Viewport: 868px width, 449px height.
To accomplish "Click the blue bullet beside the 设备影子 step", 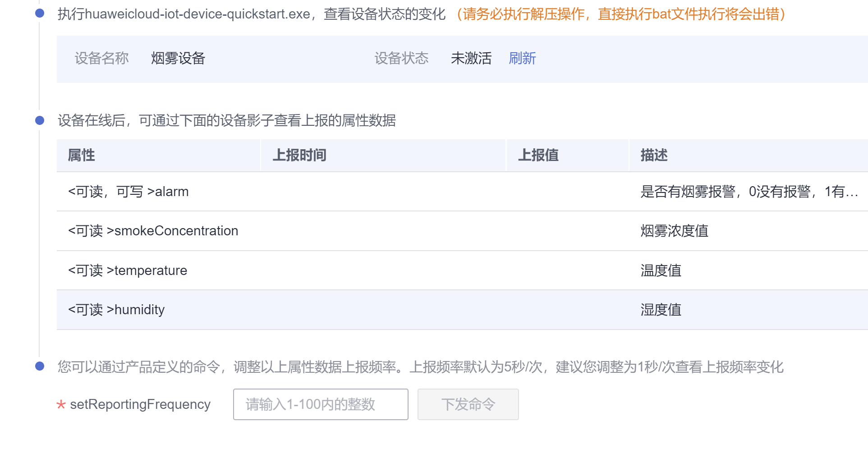I will (x=40, y=120).
